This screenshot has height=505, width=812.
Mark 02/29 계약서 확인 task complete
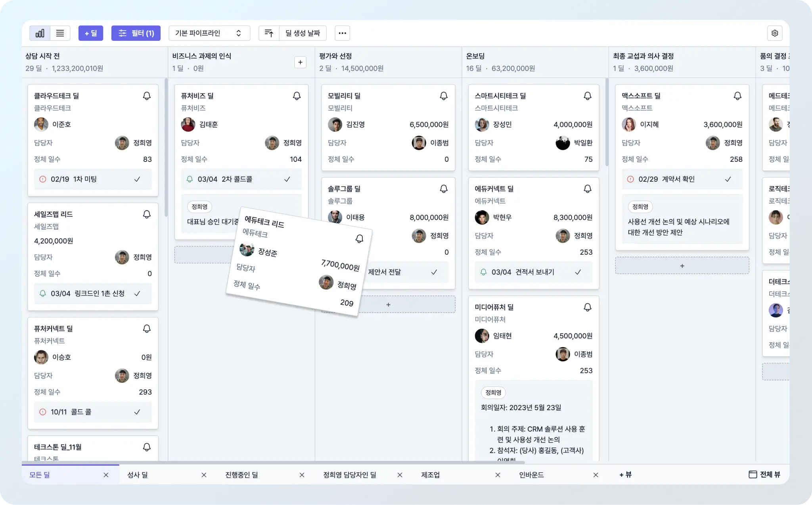[728, 179]
